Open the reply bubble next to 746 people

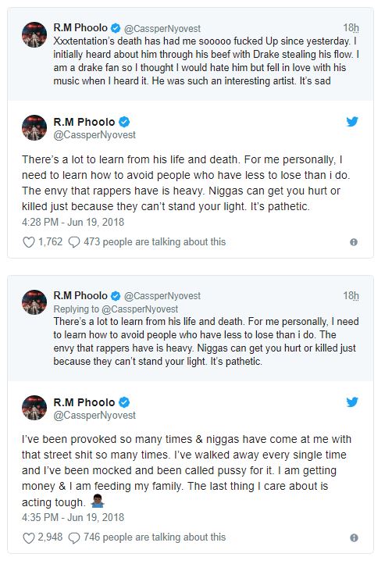74,537
